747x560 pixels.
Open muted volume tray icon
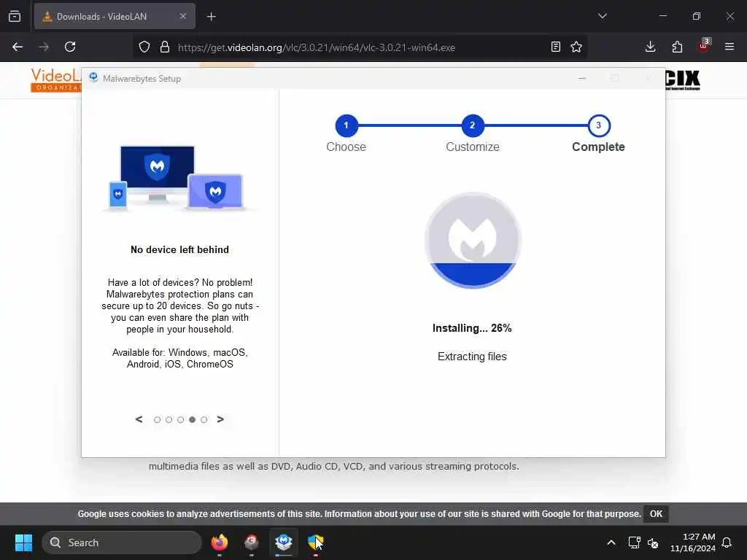[x=653, y=542]
